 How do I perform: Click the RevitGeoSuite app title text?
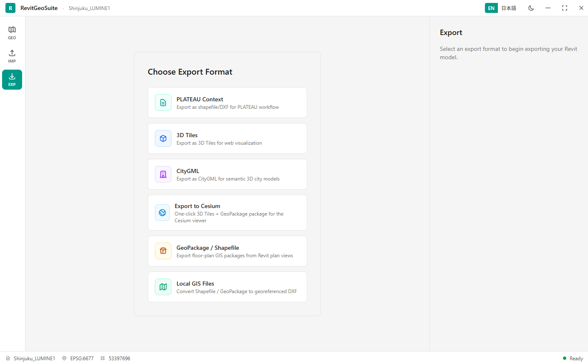click(x=39, y=8)
